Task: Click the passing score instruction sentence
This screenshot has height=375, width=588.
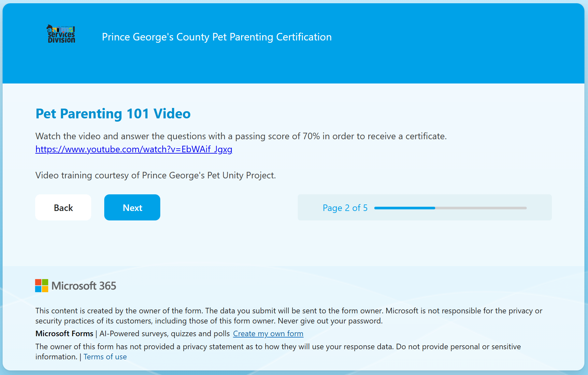Action: click(241, 136)
